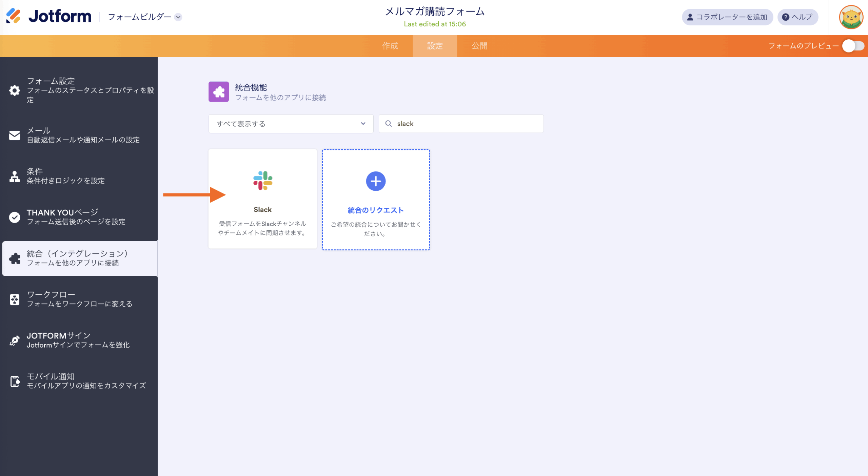
Task: Click the フォームを他のアプリに接続 header subtitle
Action: (x=280, y=98)
